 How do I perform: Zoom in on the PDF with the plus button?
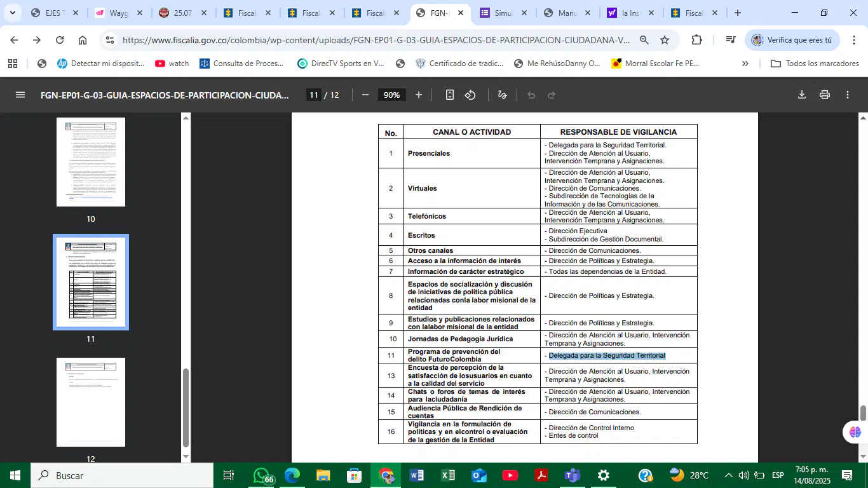[419, 95]
